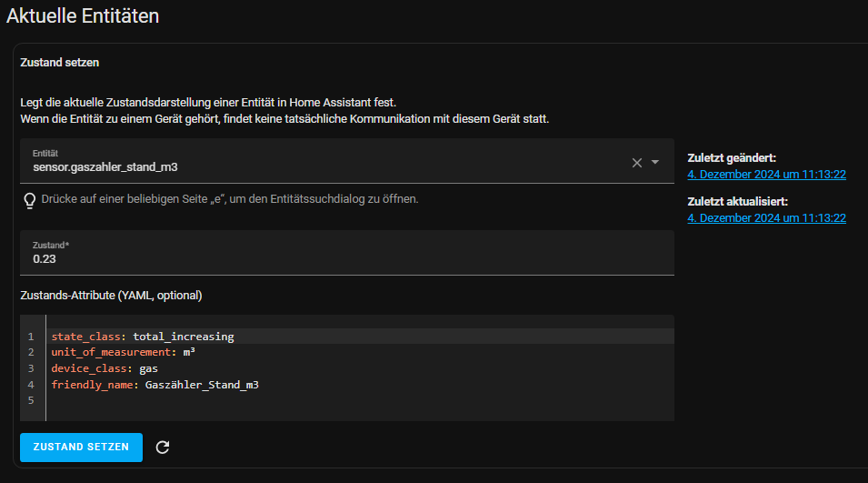Image resolution: width=868 pixels, height=483 pixels.
Task: Open the entity dropdown arrow
Action: point(655,163)
